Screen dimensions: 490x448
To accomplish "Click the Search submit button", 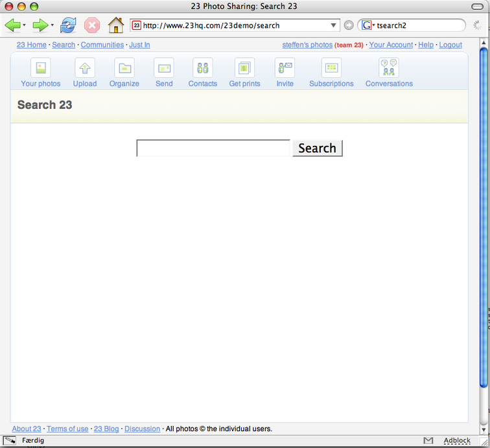I will [318, 148].
